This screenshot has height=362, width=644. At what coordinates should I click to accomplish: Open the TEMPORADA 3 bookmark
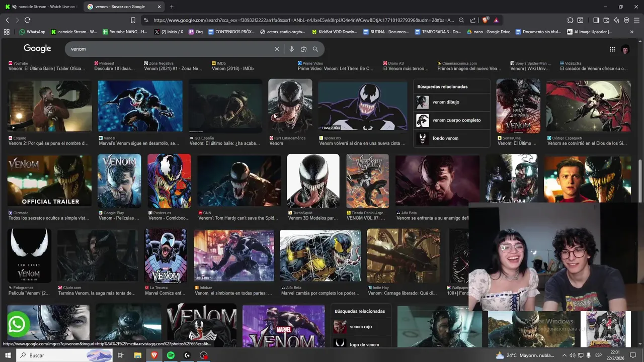coord(438,32)
